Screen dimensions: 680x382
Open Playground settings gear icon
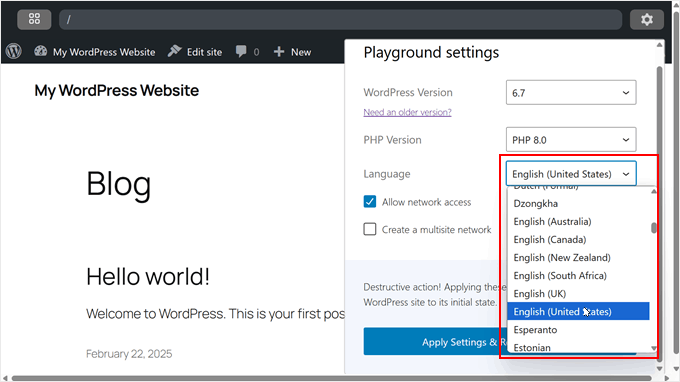tap(647, 19)
